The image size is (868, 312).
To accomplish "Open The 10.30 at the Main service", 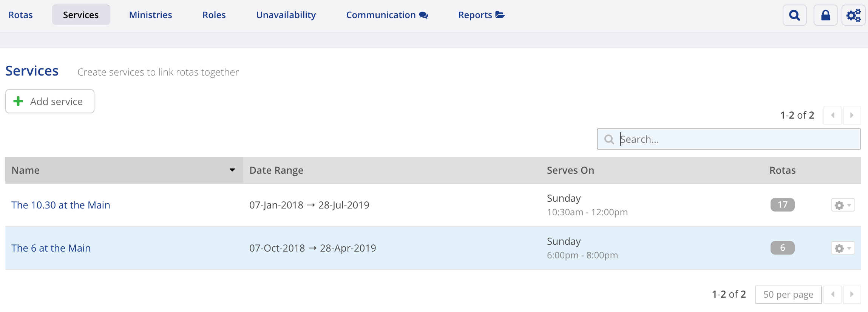I will [x=61, y=205].
